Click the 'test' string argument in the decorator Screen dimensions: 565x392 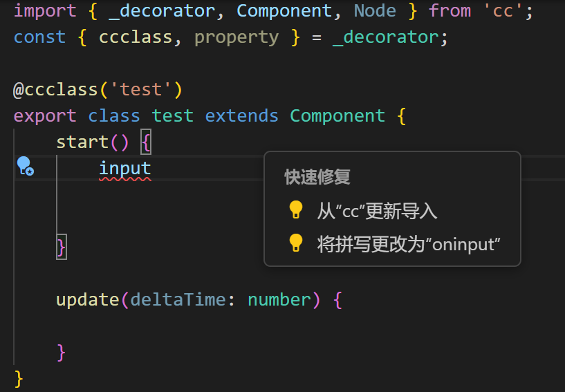[x=141, y=90]
